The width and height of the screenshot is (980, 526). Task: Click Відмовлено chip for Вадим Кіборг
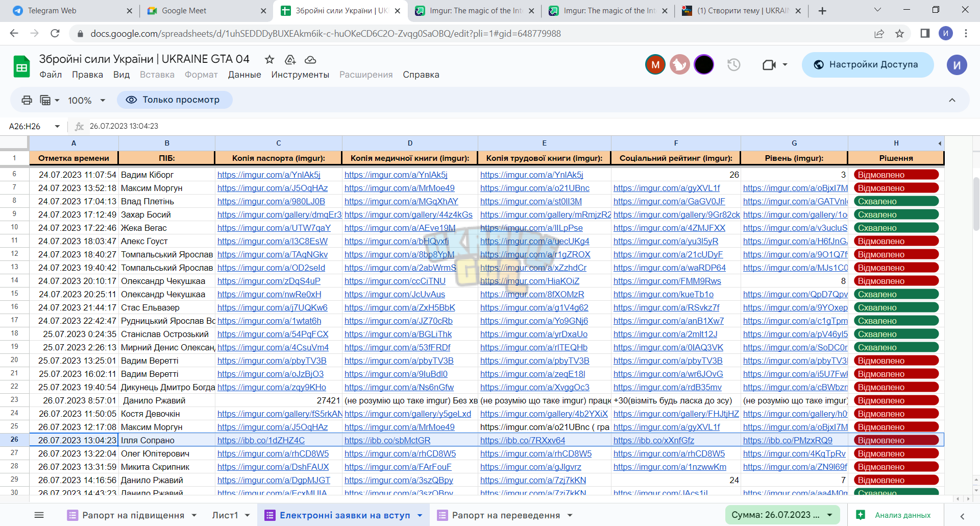coord(896,175)
